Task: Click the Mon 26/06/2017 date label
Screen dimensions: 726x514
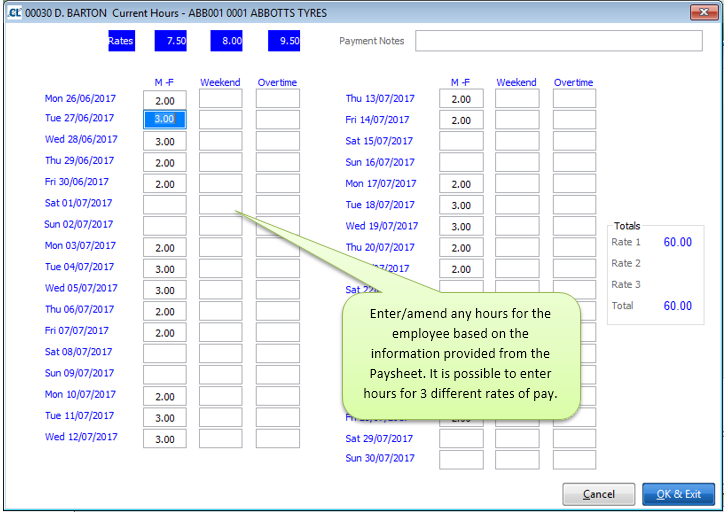Action: pyautogui.click(x=80, y=98)
